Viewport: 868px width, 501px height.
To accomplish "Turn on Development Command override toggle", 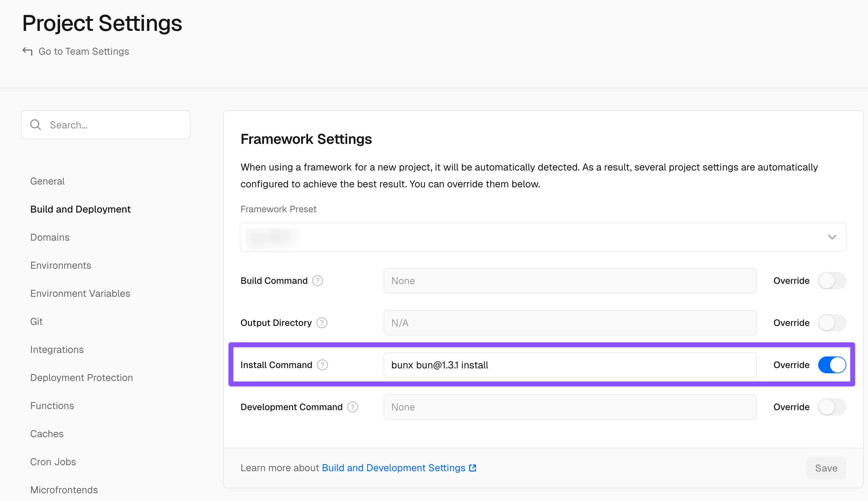I will [x=832, y=407].
